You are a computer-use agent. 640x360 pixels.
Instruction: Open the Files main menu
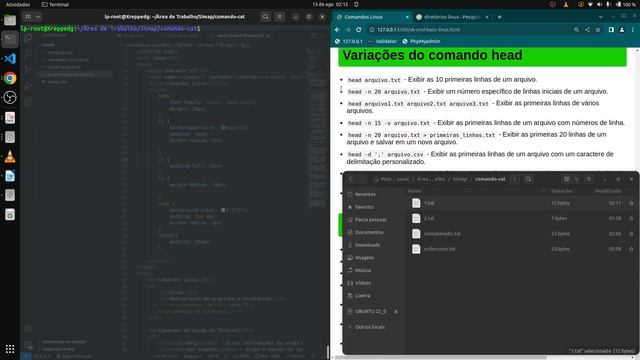[589, 179]
